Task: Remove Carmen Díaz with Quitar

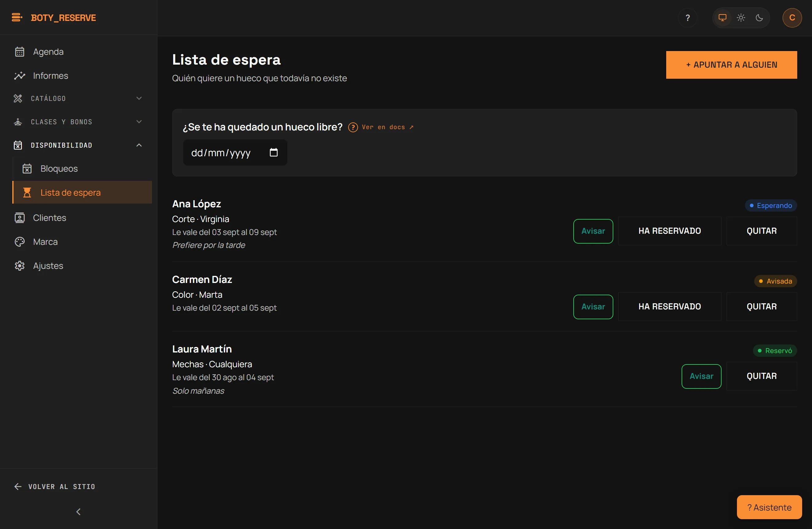Action: click(x=762, y=307)
